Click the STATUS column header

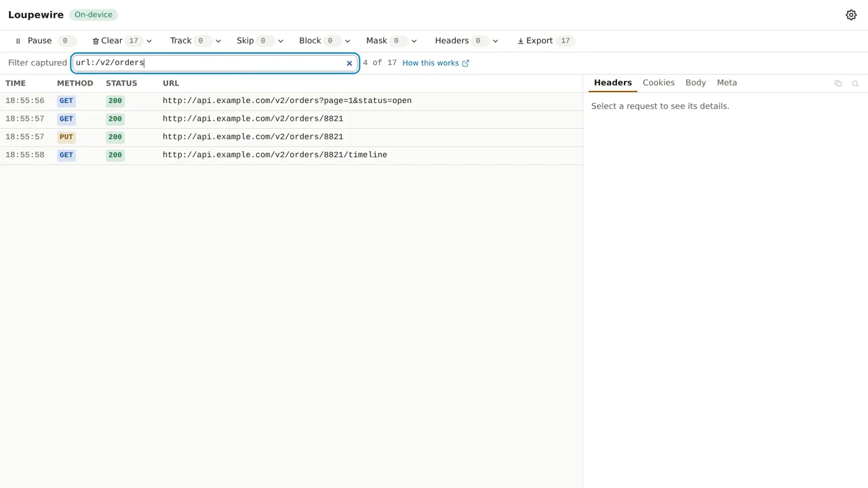point(121,83)
